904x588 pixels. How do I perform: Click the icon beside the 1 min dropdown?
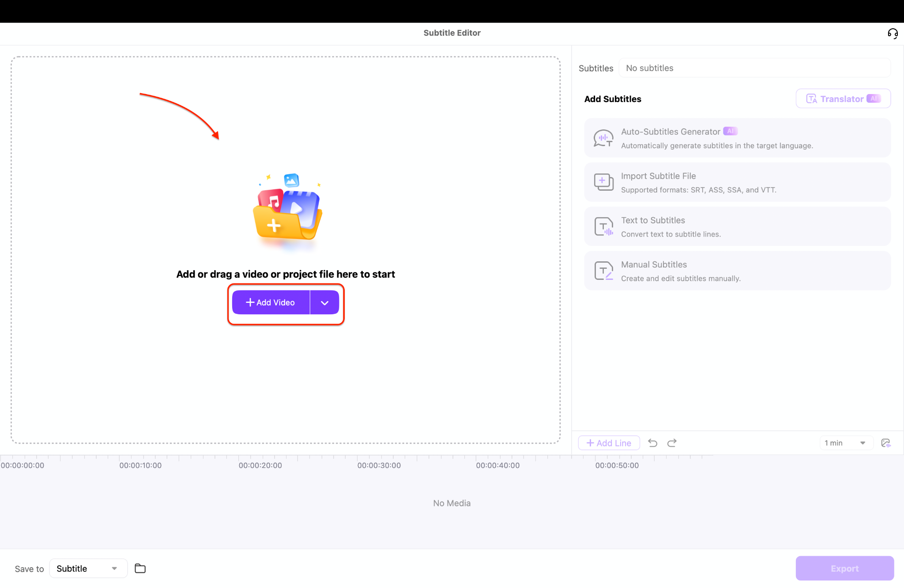[885, 443]
